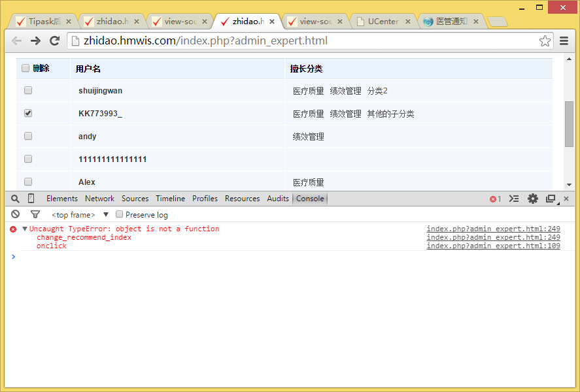The image size is (580, 392).
Task: Open the Chrome hamburger menu
Action: [x=564, y=41]
